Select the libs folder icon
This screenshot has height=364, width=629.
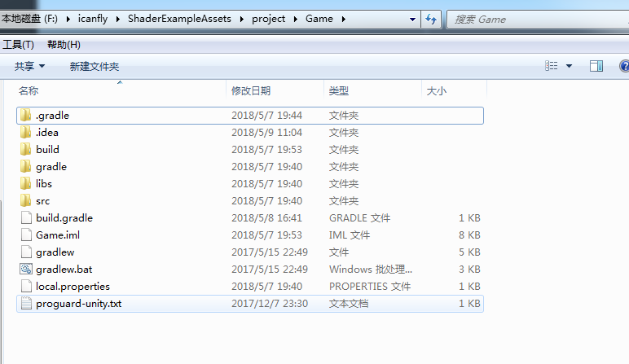click(x=26, y=183)
